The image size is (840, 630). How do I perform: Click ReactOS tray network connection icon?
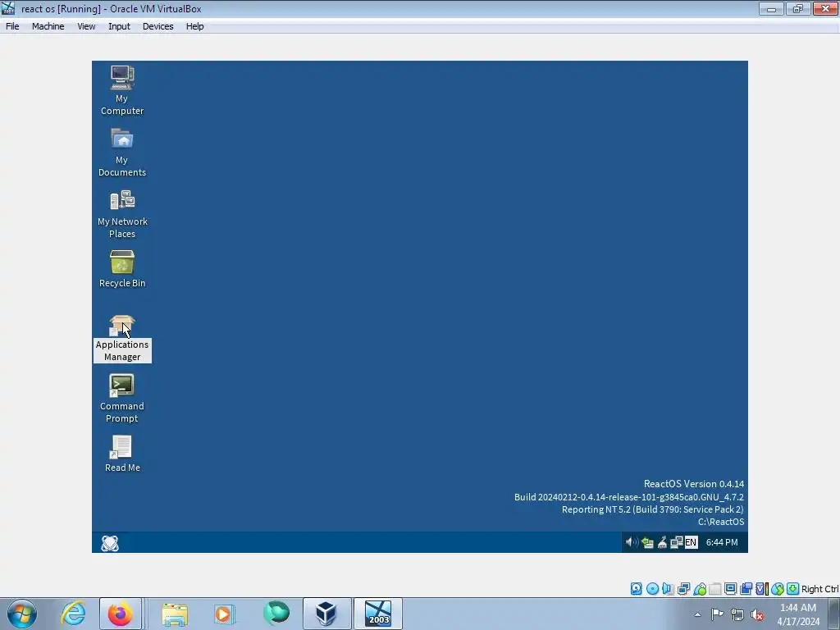click(676, 542)
